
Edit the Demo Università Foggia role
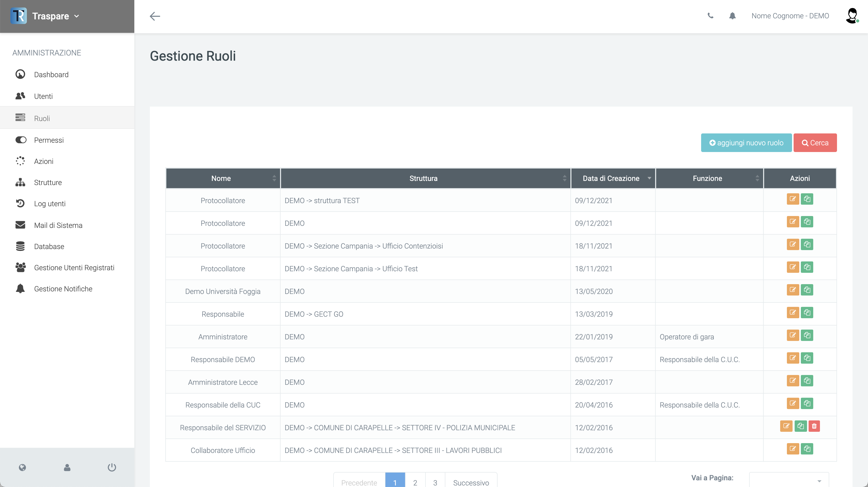point(793,290)
